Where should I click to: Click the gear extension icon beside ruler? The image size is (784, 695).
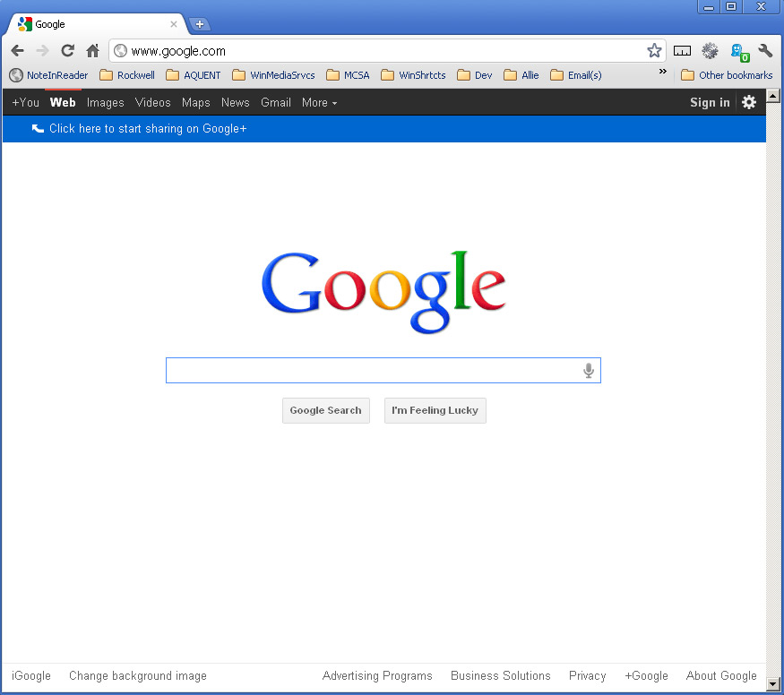[710, 50]
